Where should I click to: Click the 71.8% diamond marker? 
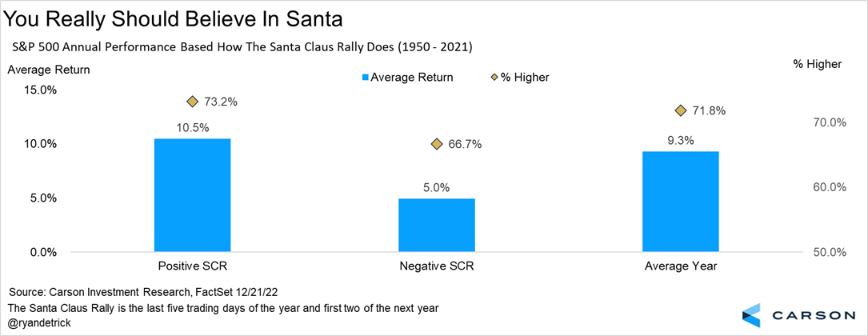click(x=681, y=110)
